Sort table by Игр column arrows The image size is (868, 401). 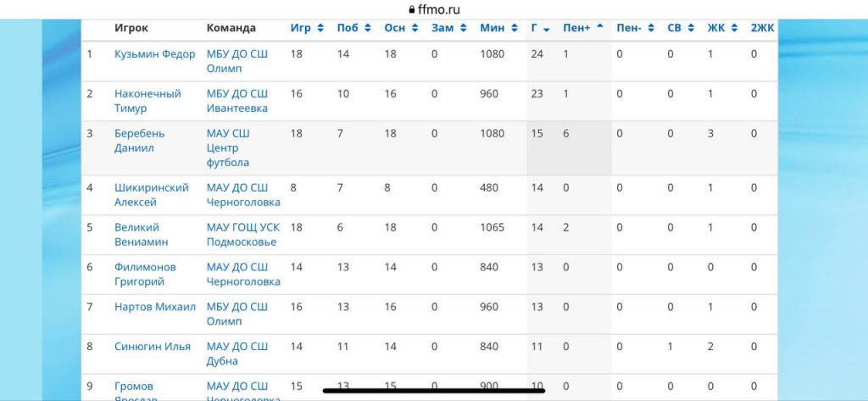320,28
